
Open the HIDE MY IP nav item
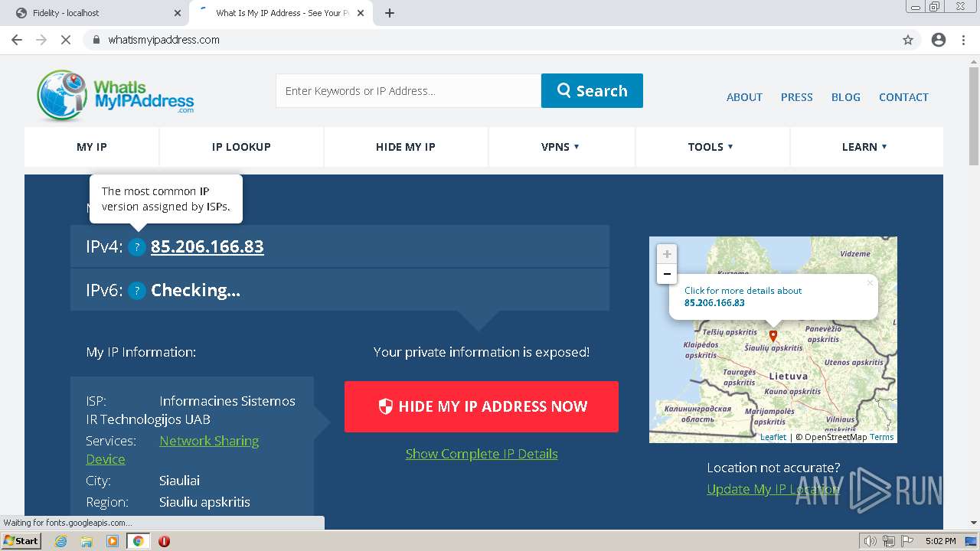pos(406,147)
